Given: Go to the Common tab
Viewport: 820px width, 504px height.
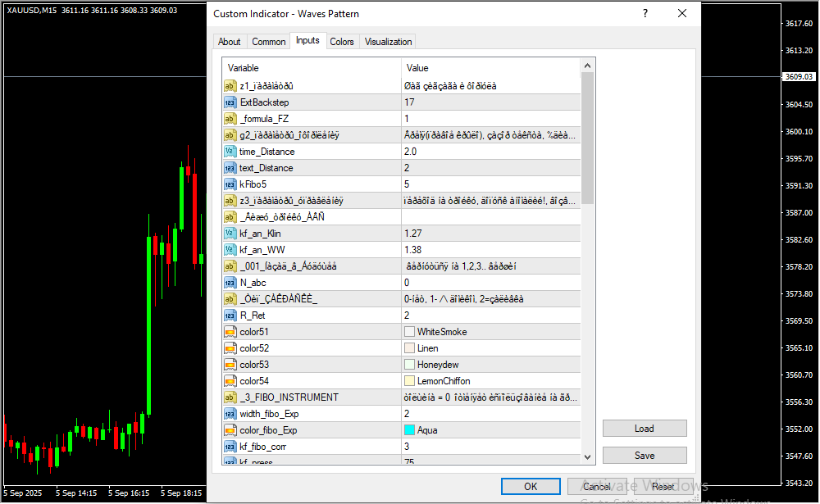Looking at the screenshot, I should click(x=269, y=42).
